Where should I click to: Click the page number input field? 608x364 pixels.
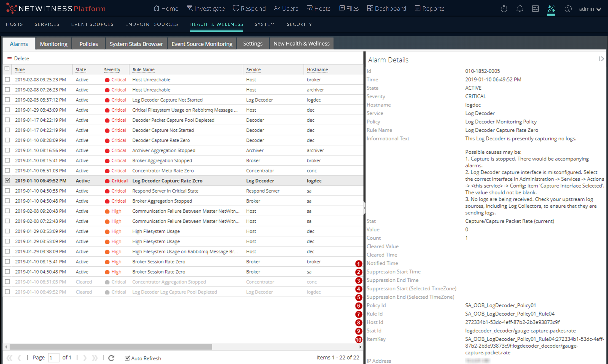[54, 358]
